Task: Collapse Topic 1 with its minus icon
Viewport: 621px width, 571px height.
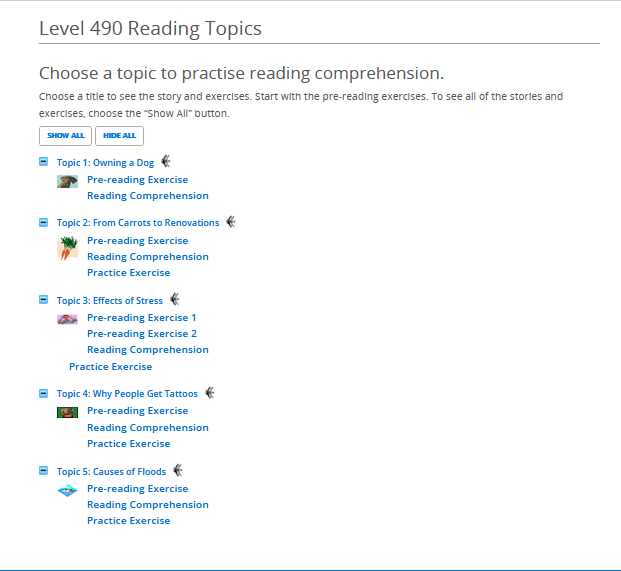Action: [44, 162]
